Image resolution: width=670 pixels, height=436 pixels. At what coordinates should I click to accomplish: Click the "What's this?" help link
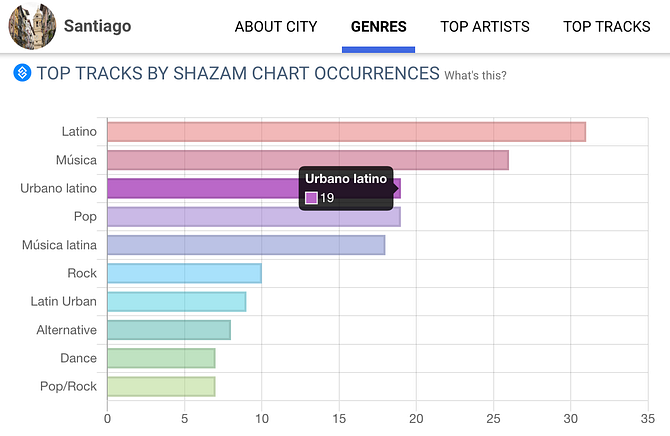[x=475, y=75]
